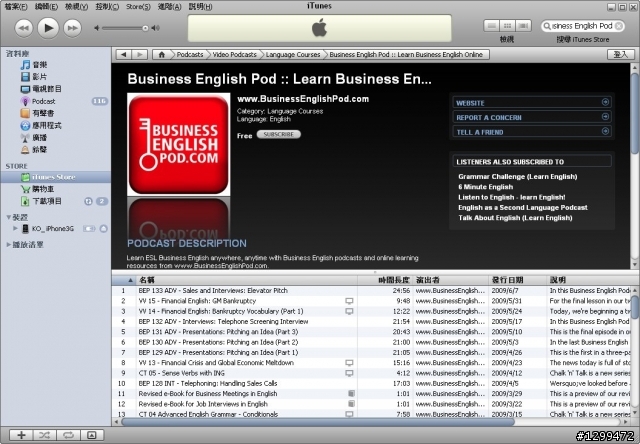Open Language Courses breadcrumb
Image resolution: width=640 pixels, height=444 pixels.
pos(293,54)
